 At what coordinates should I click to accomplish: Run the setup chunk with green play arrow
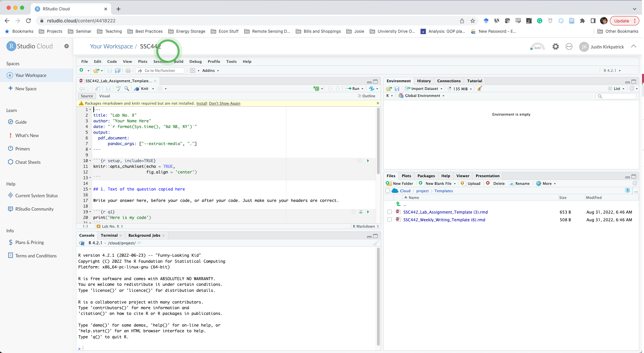point(368,161)
